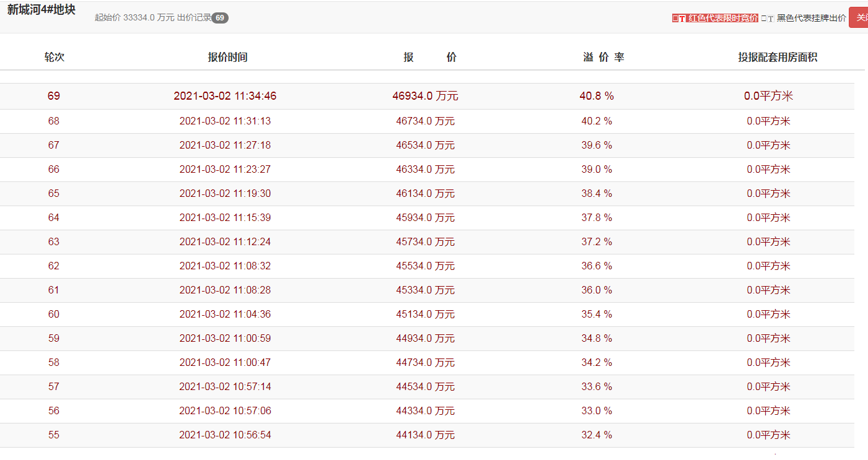Click the 报价时间 column header
This screenshot has height=460, width=868.
227,57
